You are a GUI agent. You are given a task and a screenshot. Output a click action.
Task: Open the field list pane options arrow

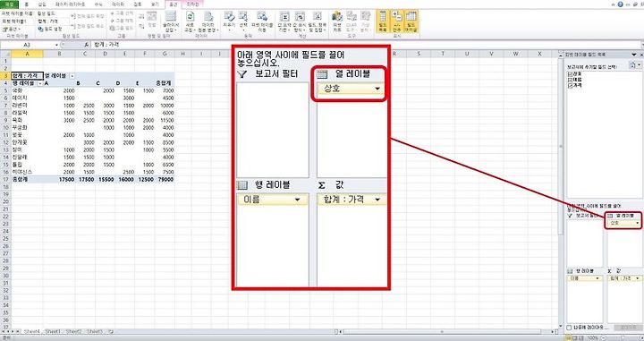(634, 55)
